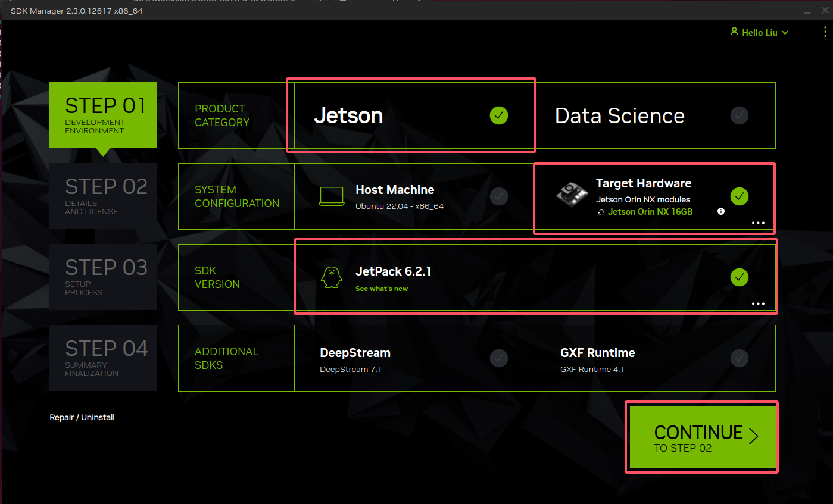The height and width of the screenshot is (504, 833).
Task: Click the Jetson module board icon
Action: point(571,196)
